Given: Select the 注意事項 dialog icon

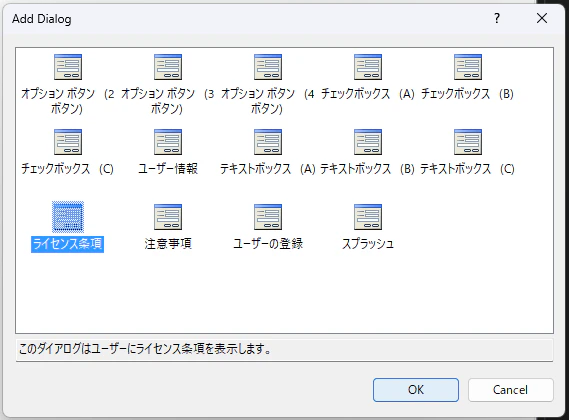Looking at the screenshot, I should 168,217.
